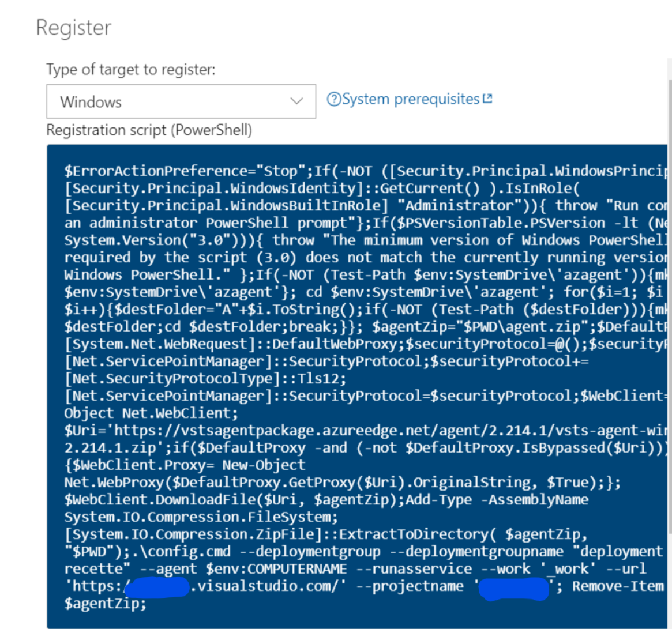Click the blue redacted project name blob
Screen dimensions: 672x629
coord(514,588)
